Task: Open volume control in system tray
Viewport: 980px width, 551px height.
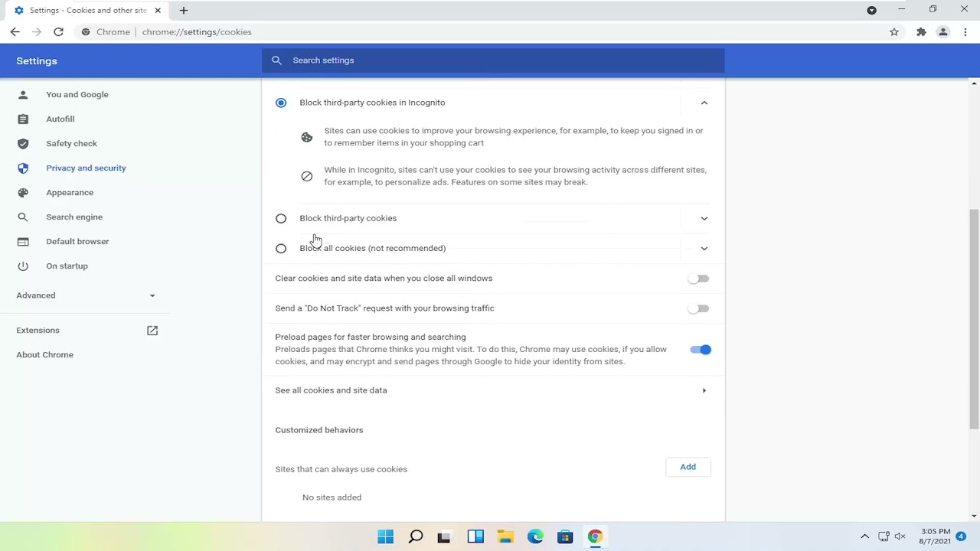Action: tap(901, 536)
